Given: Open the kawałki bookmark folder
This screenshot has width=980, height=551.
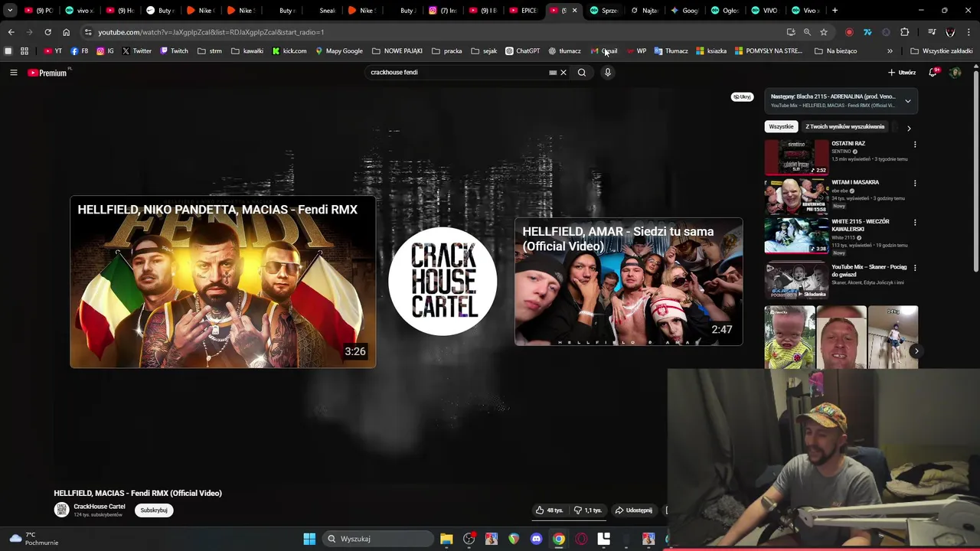Looking at the screenshot, I should pyautogui.click(x=247, y=51).
